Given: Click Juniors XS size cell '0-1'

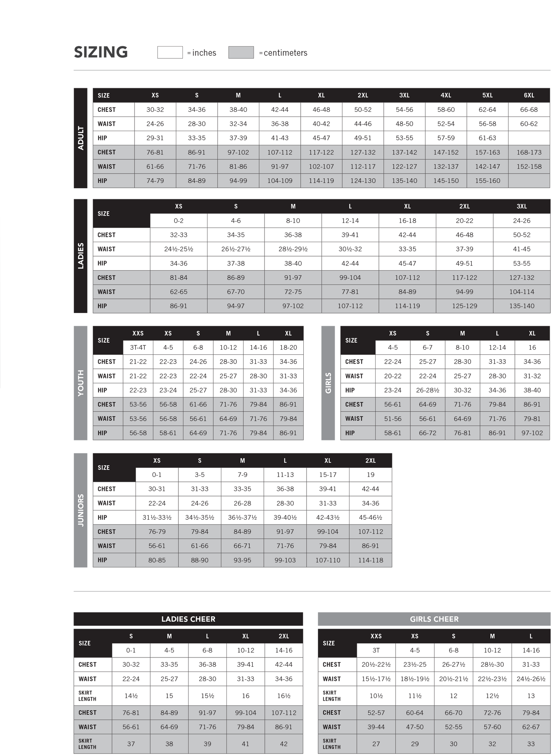Looking at the screenshot, I should pos(157,475).
